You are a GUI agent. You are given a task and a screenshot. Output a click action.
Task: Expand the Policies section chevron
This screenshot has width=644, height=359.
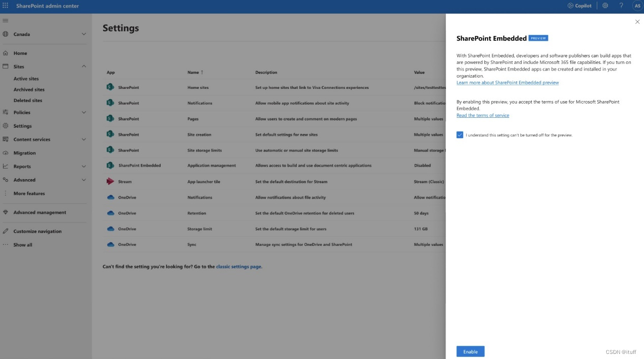tap(84, 112)
